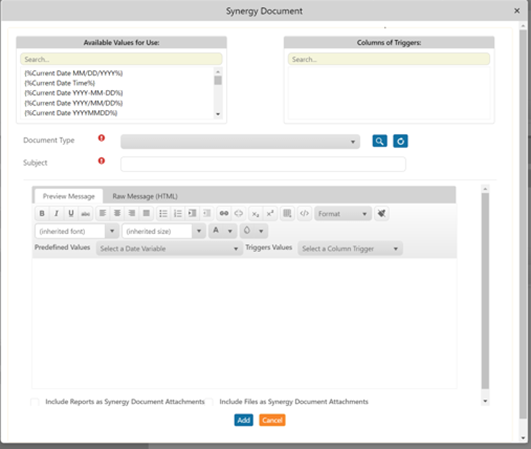Image resolution: width=531 pixels, height=449 pixels.
Task: Select {%Current Date YYYY-MM-DD%} value
Action: point(73,93)
